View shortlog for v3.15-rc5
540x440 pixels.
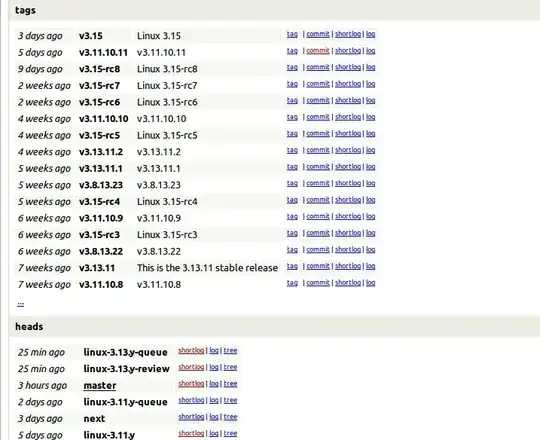[348, 134]
